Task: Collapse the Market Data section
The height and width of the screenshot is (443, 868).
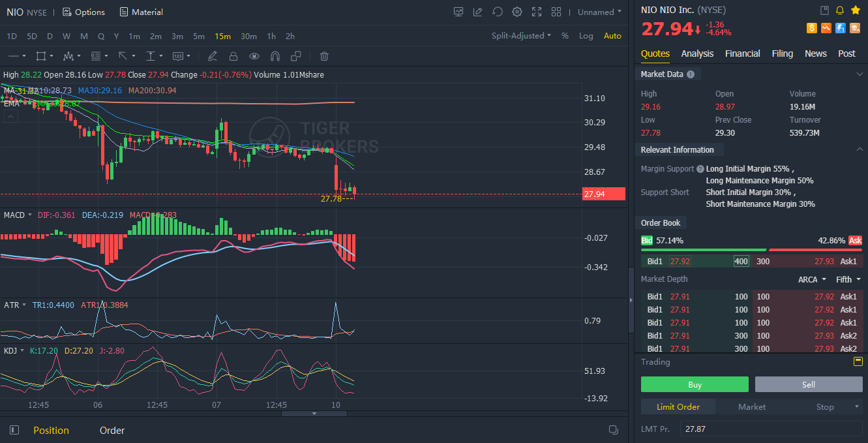Action: coord(859,74)
